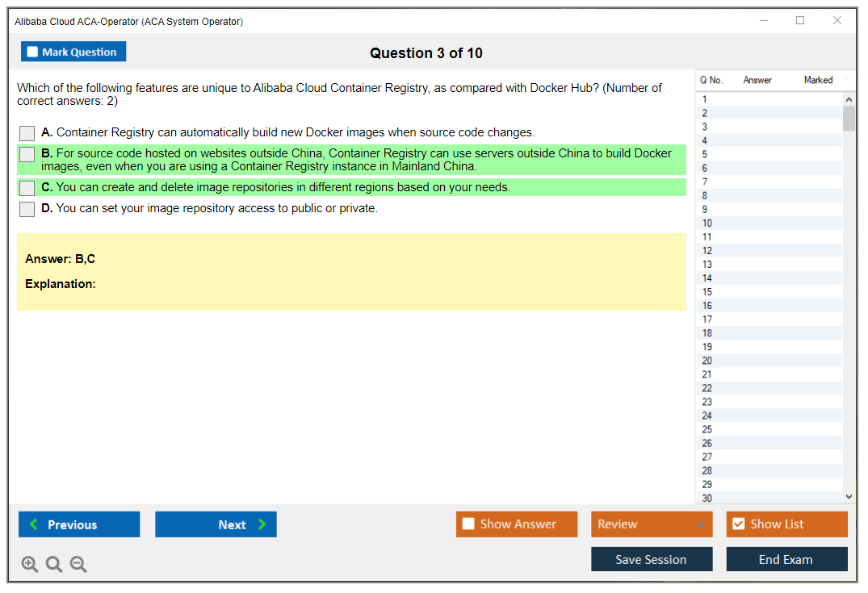This screenshot has height=593, width=868.
Task: Click the Save Session button
Action: click(x=652, y=560)
